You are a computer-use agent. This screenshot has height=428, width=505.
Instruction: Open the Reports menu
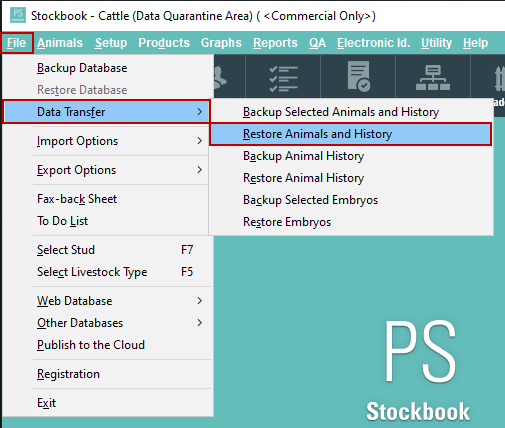point(275,43)
